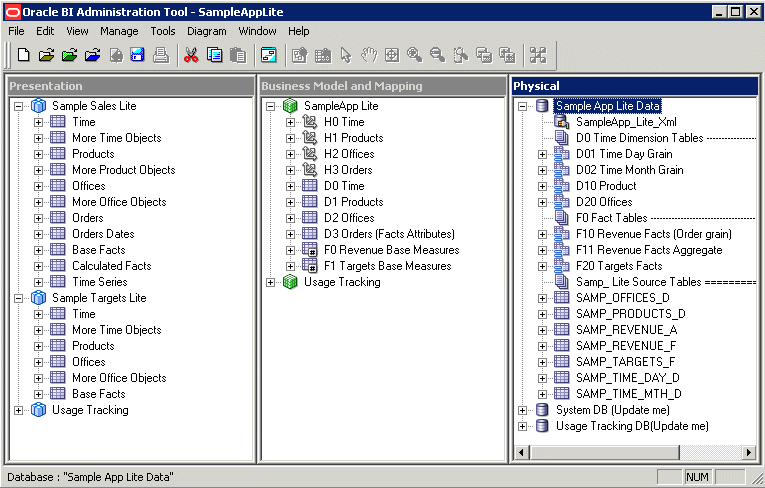Open the Edit menu
Image resolution: width=765 pixels, height=488 pixels.
tap(45, 31)
